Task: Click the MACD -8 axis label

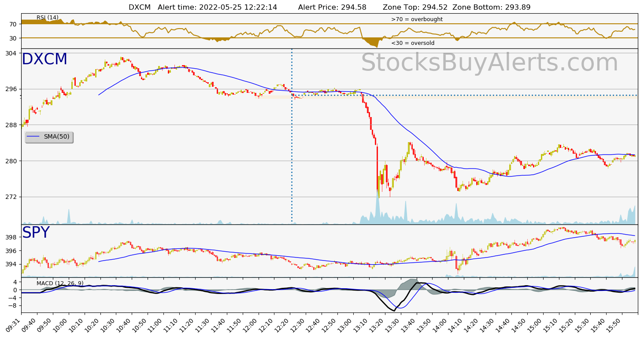Action: (x=13, y=305)
